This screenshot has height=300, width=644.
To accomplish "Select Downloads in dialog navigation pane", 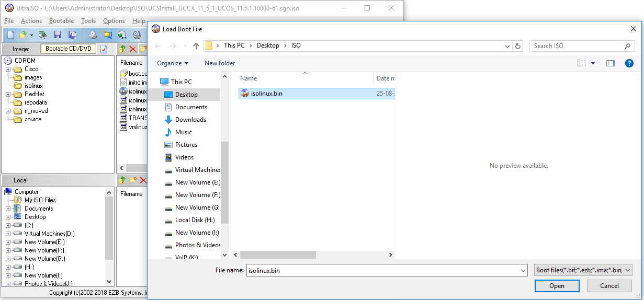I will [x=190, y=120].
